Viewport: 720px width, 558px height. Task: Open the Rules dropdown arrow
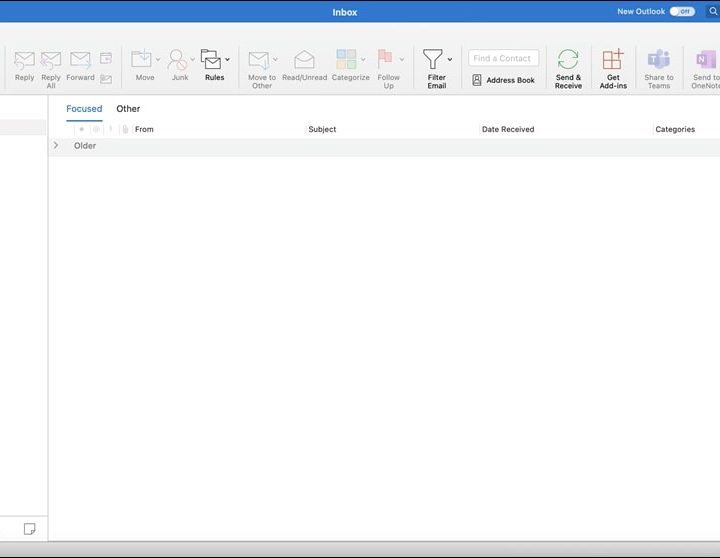coord(227,60)
